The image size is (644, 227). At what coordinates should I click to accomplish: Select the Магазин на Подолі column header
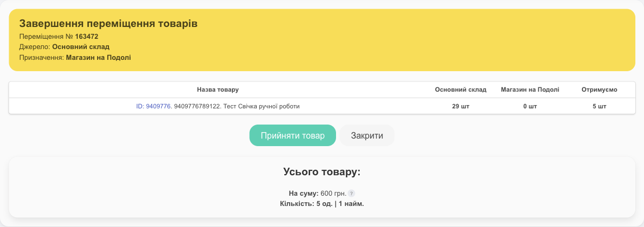click(530, 90)
